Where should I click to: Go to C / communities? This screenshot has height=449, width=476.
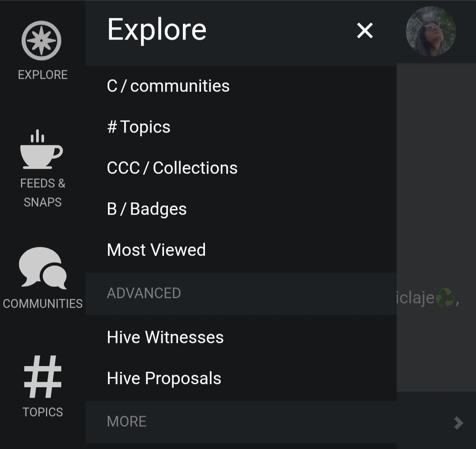pos(168,86)
